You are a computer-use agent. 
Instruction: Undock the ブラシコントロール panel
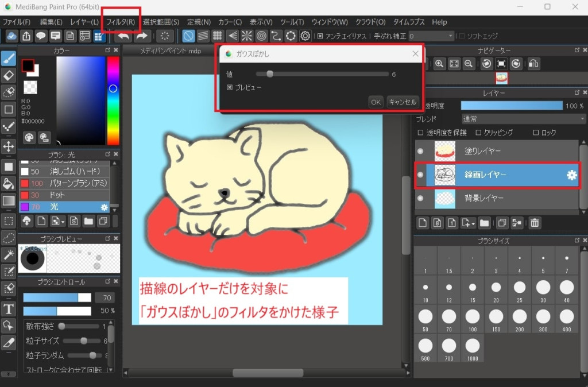coord(107,281)
